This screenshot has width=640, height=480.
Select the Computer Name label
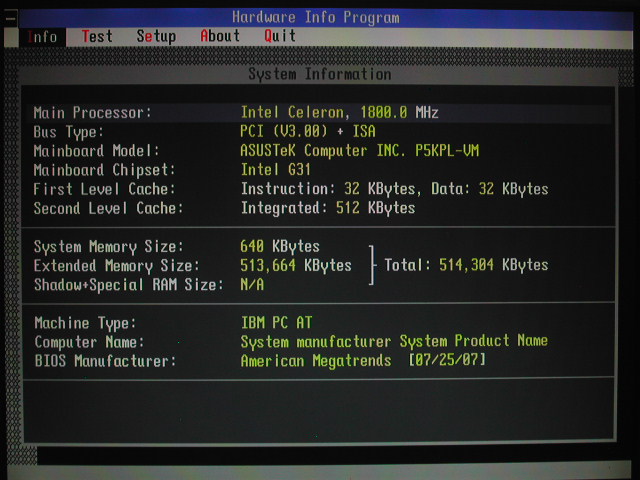click(x=89, y=342)
